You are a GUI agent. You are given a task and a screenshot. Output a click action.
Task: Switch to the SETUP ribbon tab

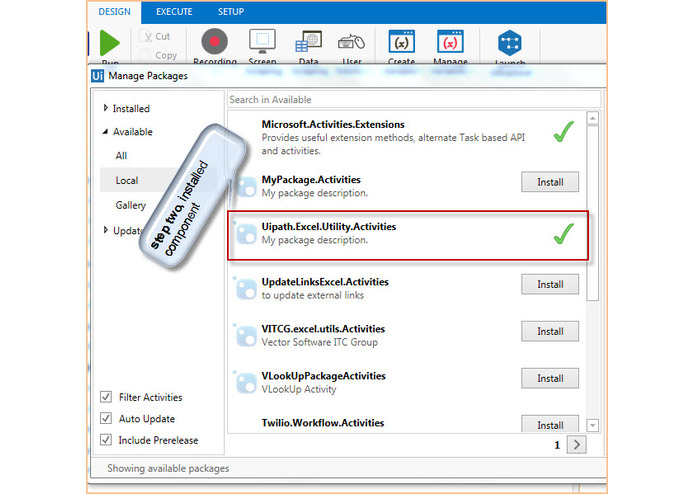tap(231, 12)
